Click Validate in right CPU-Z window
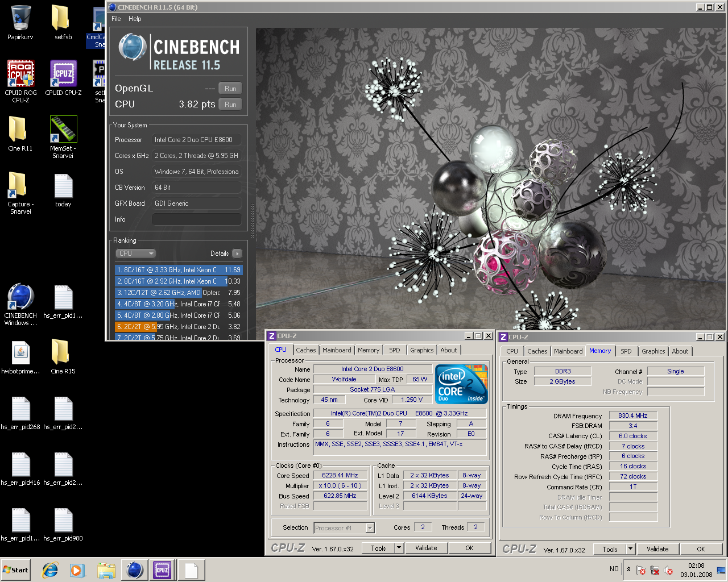Viewport: 728px width, 582px height. [x=658, y=550]
